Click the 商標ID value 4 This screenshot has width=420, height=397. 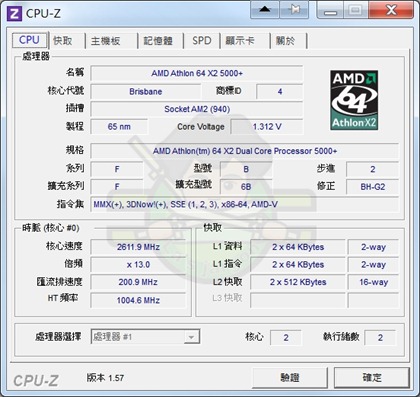[x=280, y=92]
